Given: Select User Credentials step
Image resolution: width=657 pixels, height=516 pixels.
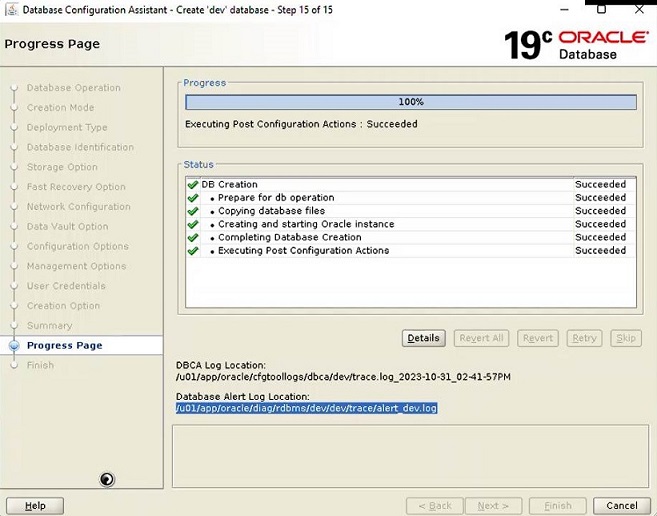Looking at the screenshot, I should pyautogui.click(x=66, y=286).
